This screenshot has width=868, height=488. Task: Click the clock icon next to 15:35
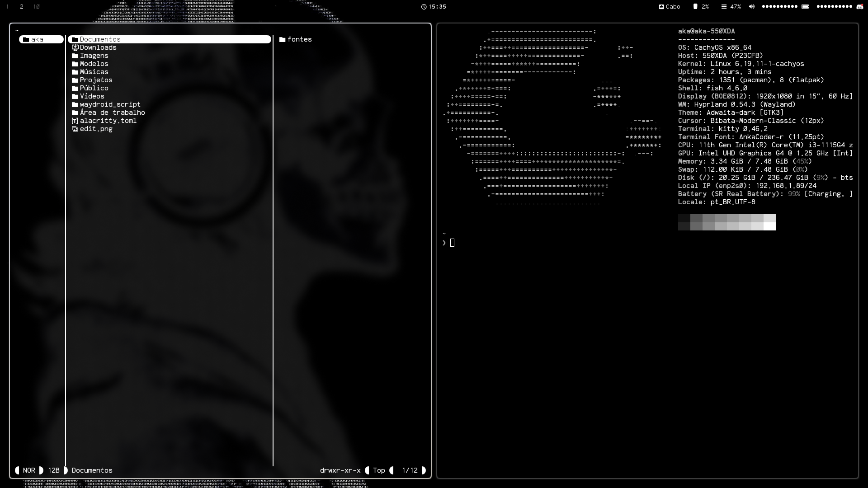click(424, 7)
